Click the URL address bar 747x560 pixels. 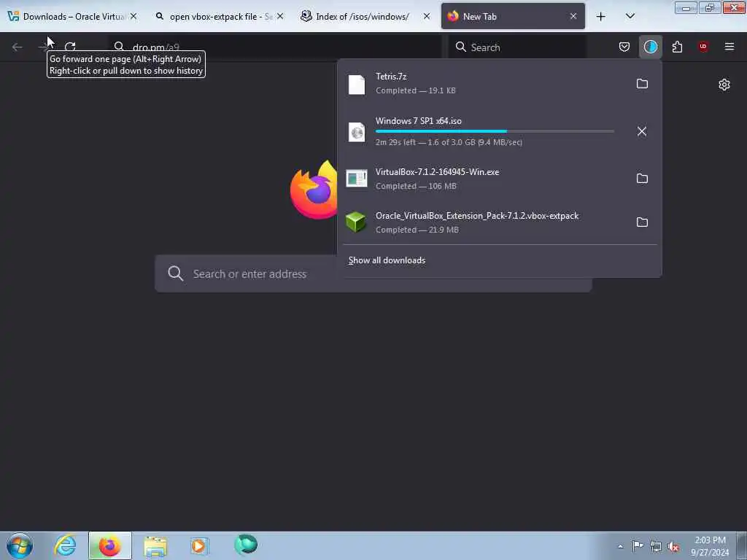[x=275, y=47]
